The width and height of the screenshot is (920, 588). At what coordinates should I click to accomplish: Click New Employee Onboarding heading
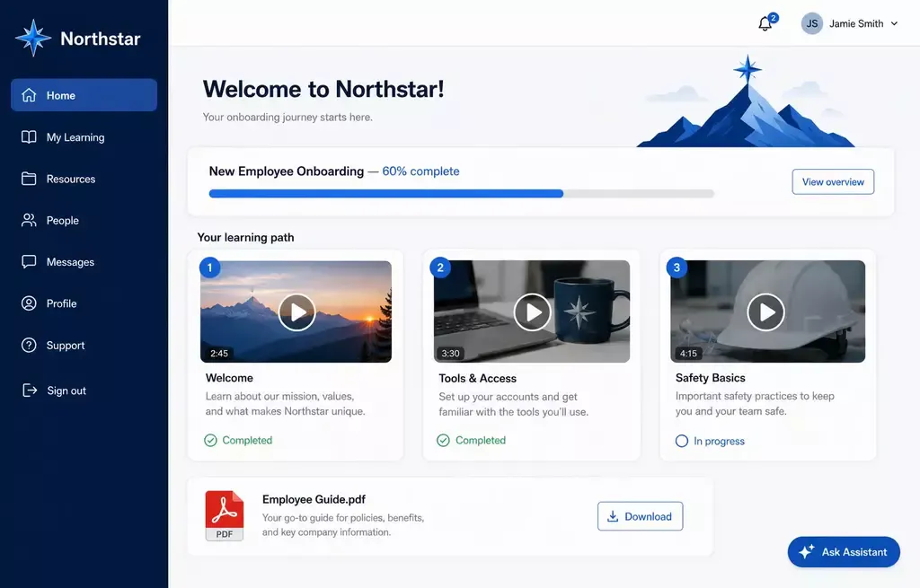287,171
